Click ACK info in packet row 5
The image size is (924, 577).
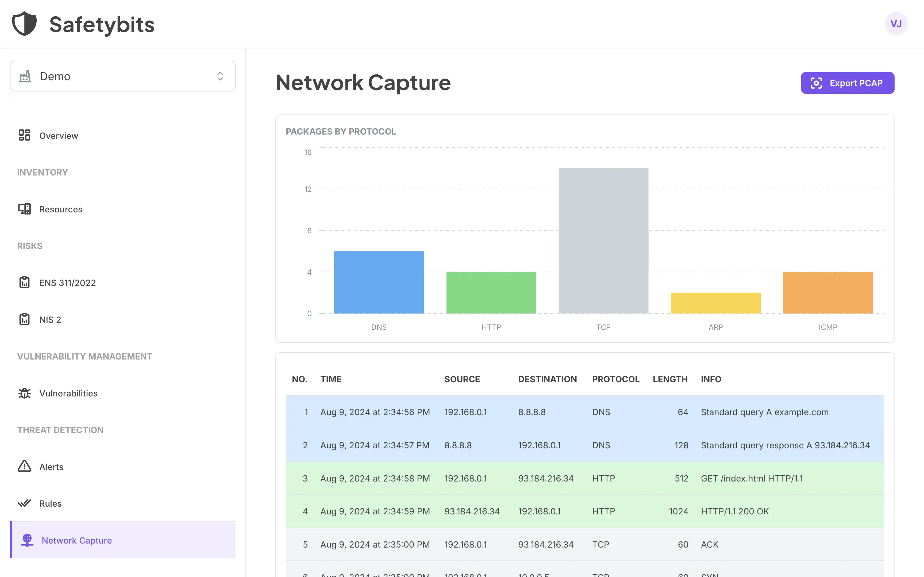709,545
